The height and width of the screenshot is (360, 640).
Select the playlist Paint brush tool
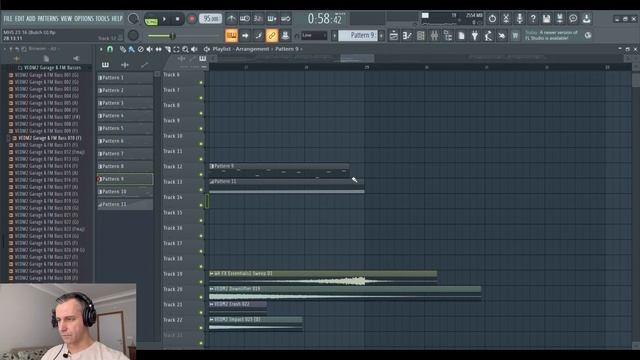point(131,49)
